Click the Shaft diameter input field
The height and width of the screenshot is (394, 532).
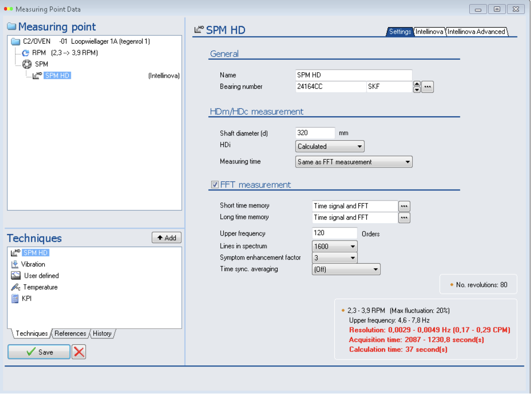315,133
